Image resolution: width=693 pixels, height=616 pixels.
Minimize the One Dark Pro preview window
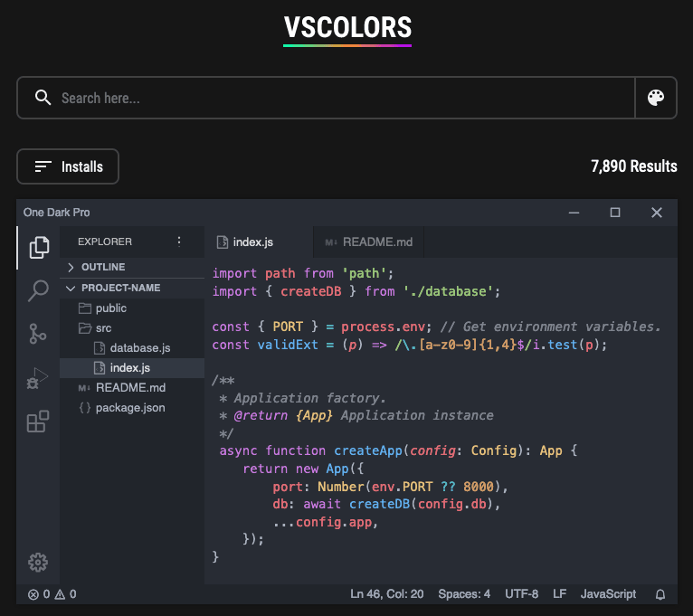[x=574, y=213]
